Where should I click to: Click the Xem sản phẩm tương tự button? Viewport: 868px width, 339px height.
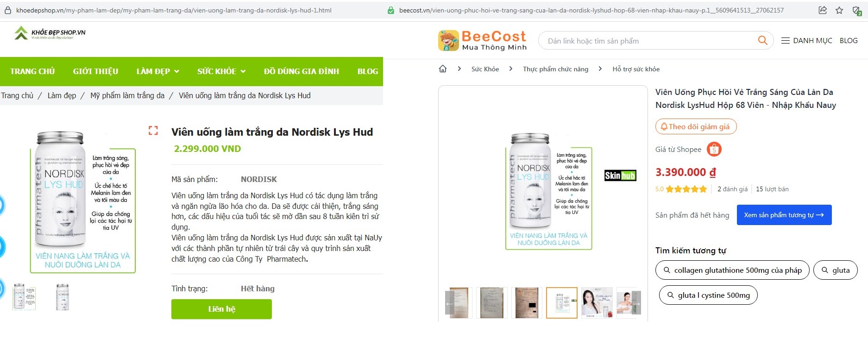tap(784, 215)
